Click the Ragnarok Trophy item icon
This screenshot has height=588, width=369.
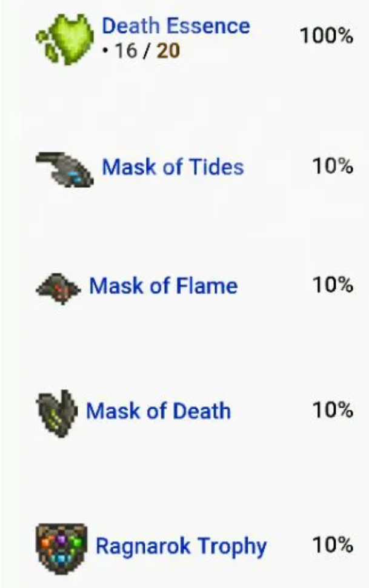coord(61,548)
